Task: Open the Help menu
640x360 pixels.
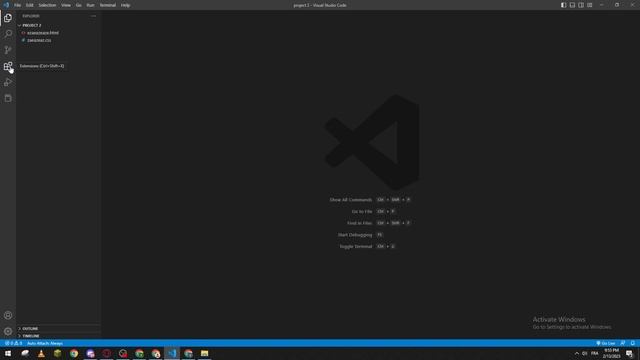Action: pos(125,5)
